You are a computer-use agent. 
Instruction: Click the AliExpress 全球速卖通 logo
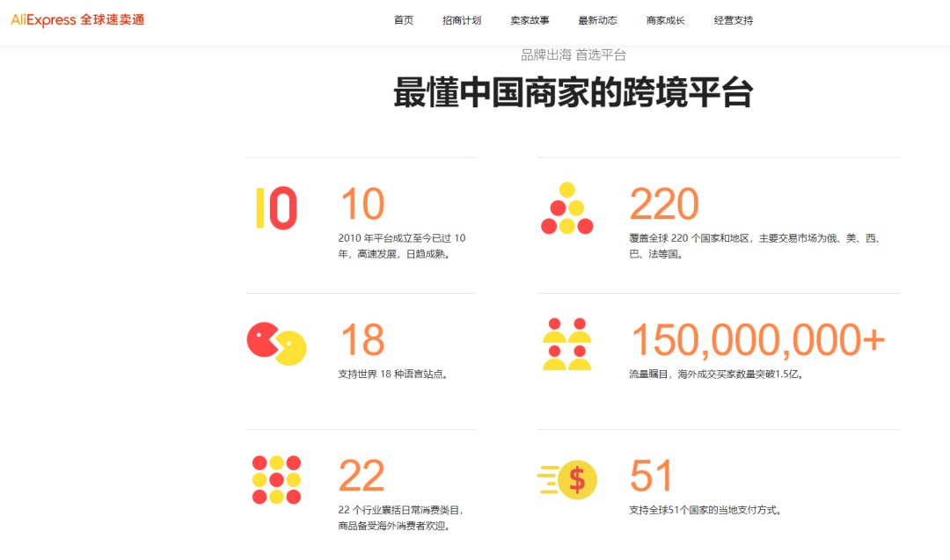click(x=79, y=18)
